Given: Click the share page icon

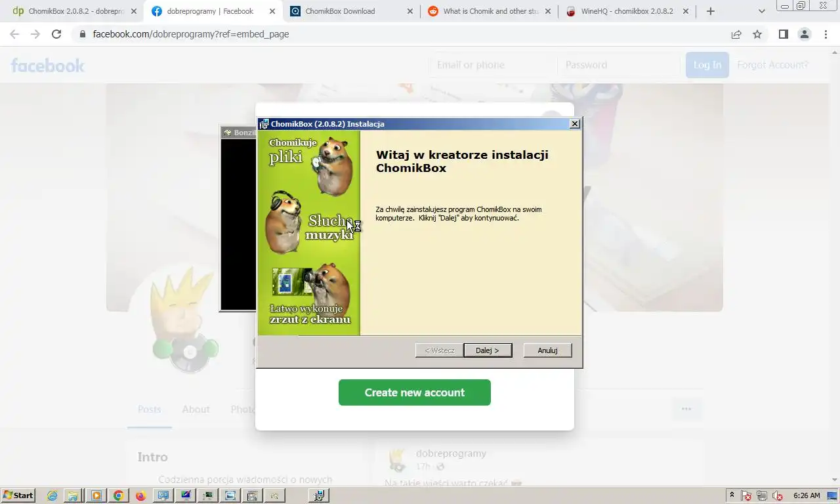Looking at the screenshot, I should (x=736, y=34).
